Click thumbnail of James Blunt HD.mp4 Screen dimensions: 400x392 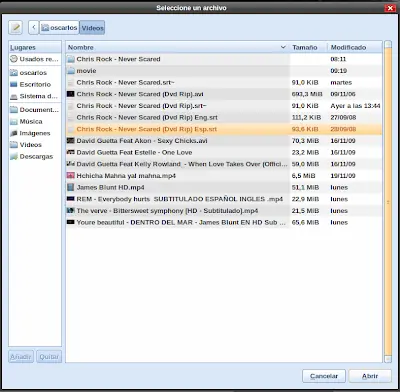click(71, 187)
